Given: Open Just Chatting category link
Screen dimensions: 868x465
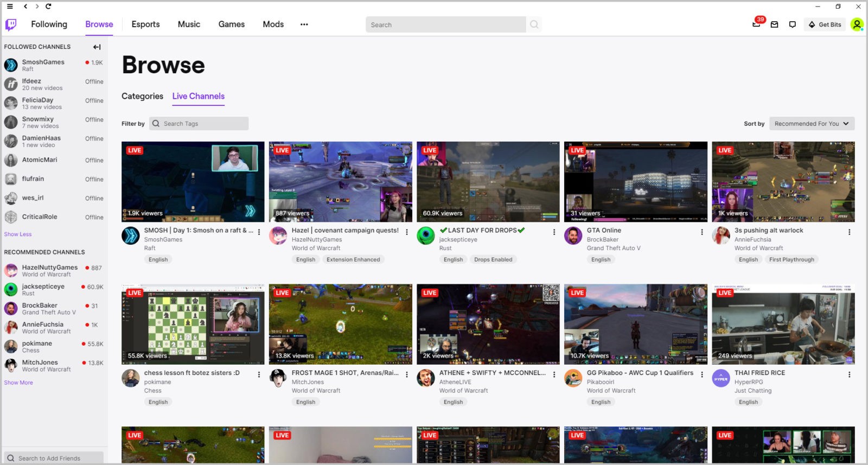Looking at the screenshot, I should point(753,391).
